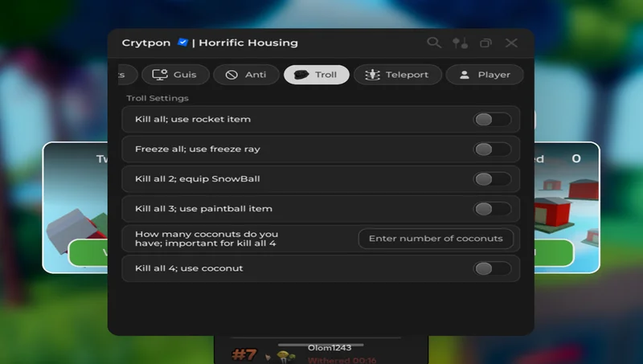Click the Freeze all; use freeze ray label
The height and width of the screenshot is (364, 643).
197,149
